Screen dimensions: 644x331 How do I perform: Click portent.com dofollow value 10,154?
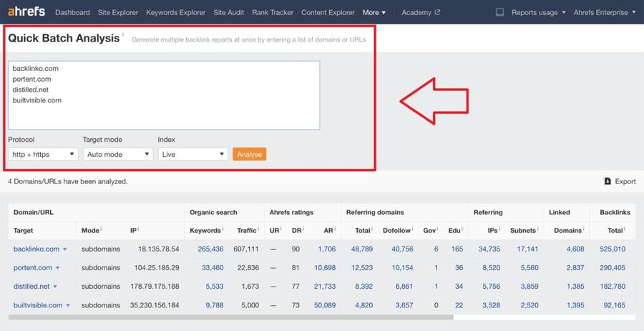402,268
